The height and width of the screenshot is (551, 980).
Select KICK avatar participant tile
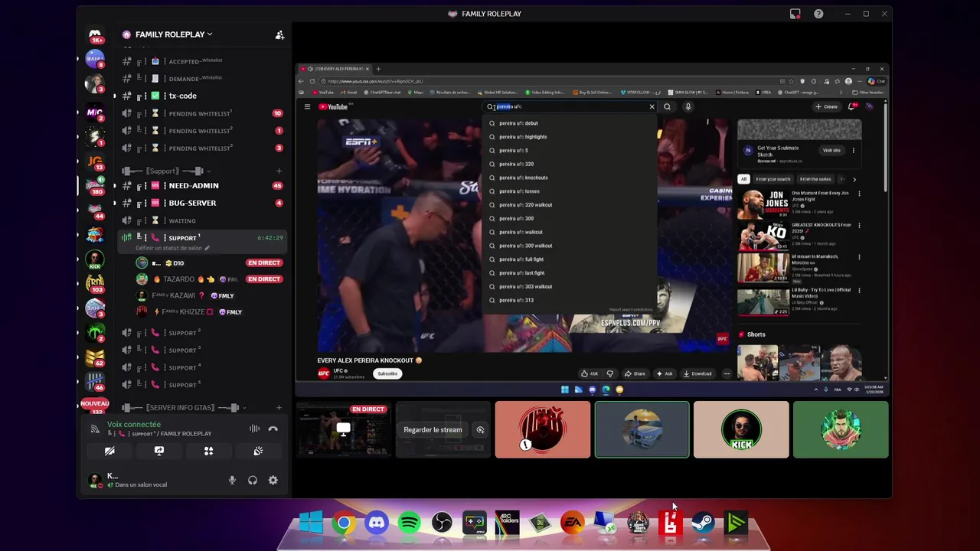pos(741,429)
